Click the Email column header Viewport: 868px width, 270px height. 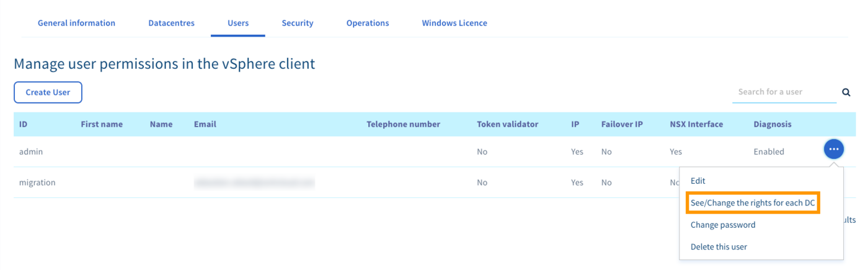point(205,124)
